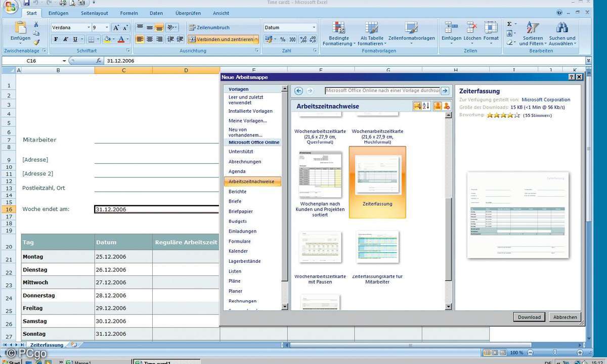Screen dimensions: 607x364
Task: Click the template search input field
Action: (382, 90)
